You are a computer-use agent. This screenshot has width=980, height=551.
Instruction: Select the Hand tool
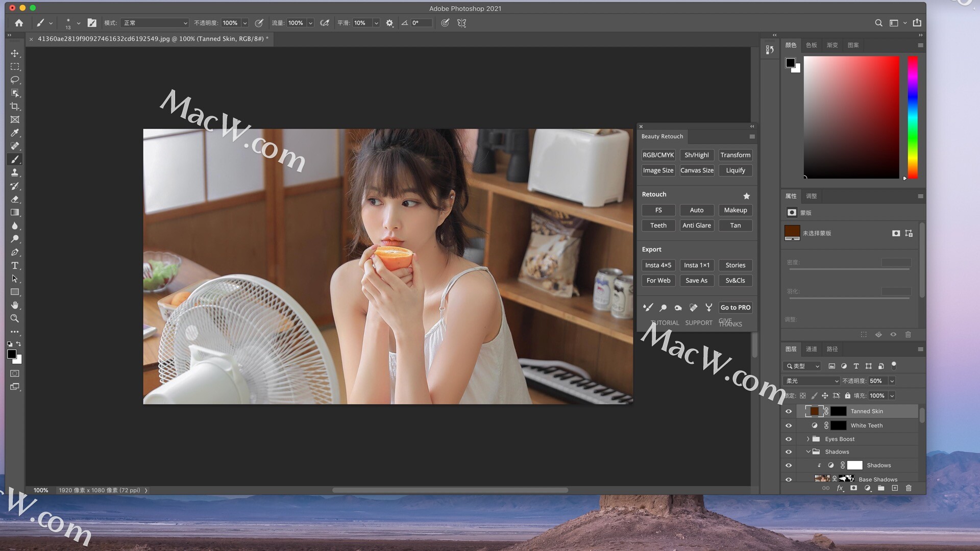(x=15, y=305)
